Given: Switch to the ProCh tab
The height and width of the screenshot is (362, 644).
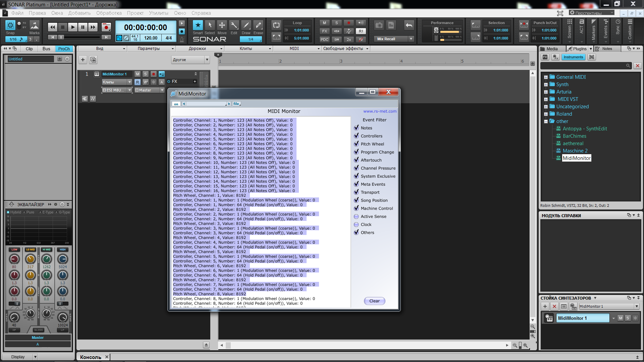Looking at the screenshot, I should [x=64, y=49].
